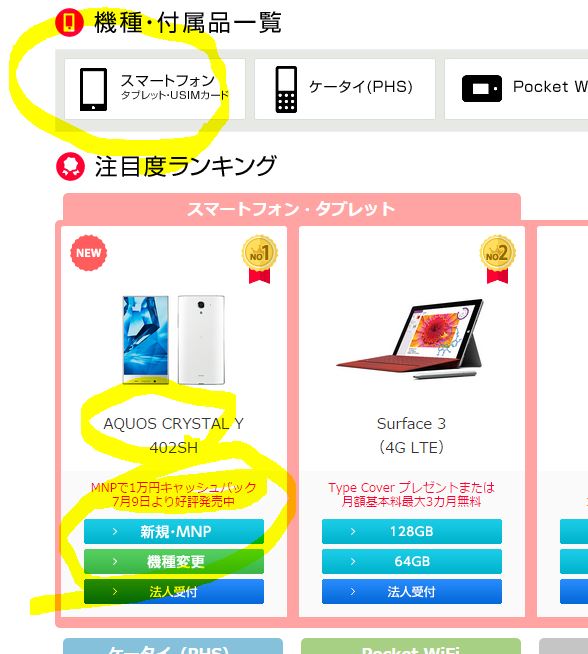Click the NEW badge on AQUOS CRYSTAL Y
Screen dimensions: 588x654
pyautogui.click(x=88, y=253)
